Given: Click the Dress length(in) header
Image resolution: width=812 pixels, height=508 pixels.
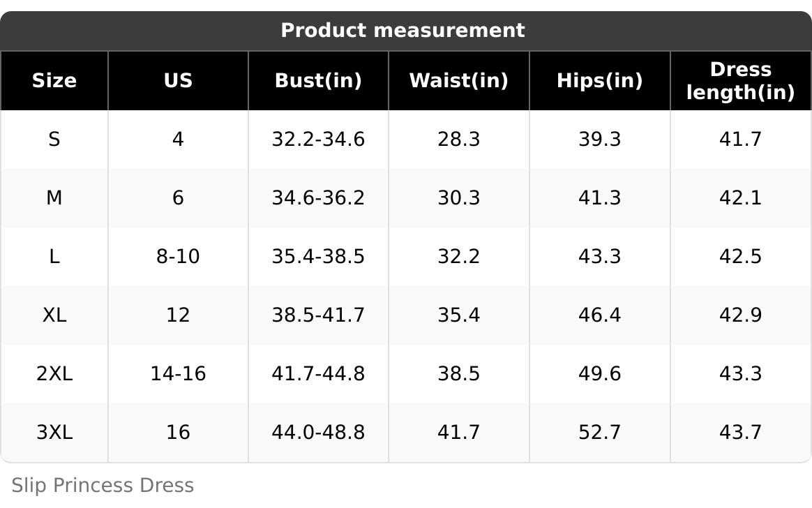Looking at the screenshot, I should (x=741, y=81).
